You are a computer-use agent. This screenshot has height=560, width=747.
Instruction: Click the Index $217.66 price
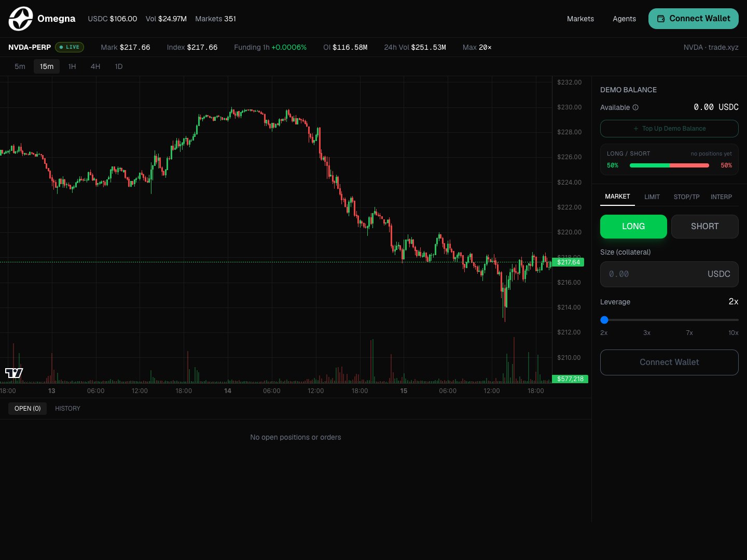pos(192,47)
